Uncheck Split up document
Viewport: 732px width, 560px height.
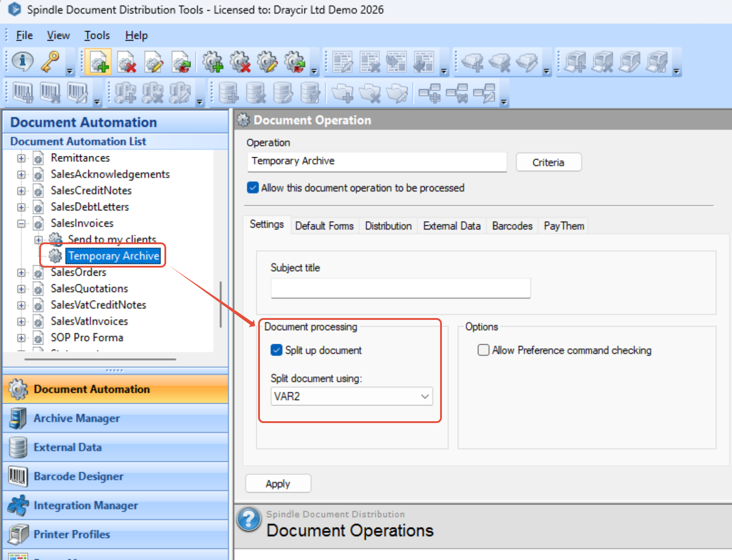tap(276, 350)
